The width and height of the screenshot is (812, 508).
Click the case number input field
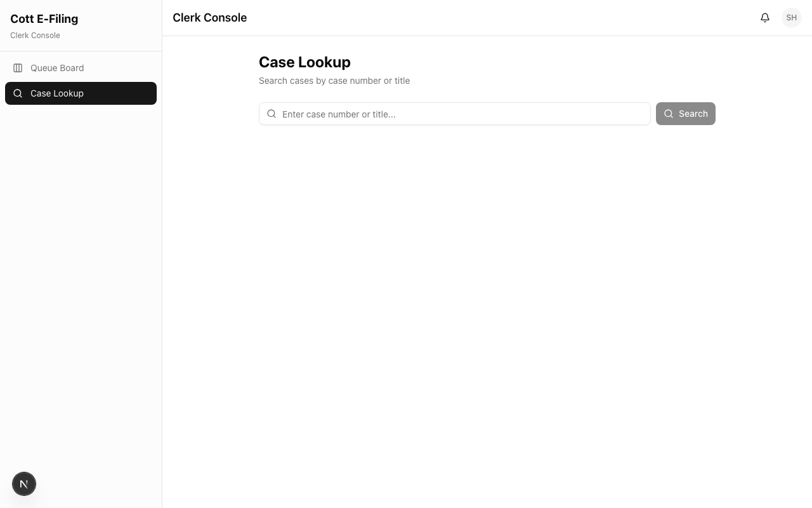455,114
